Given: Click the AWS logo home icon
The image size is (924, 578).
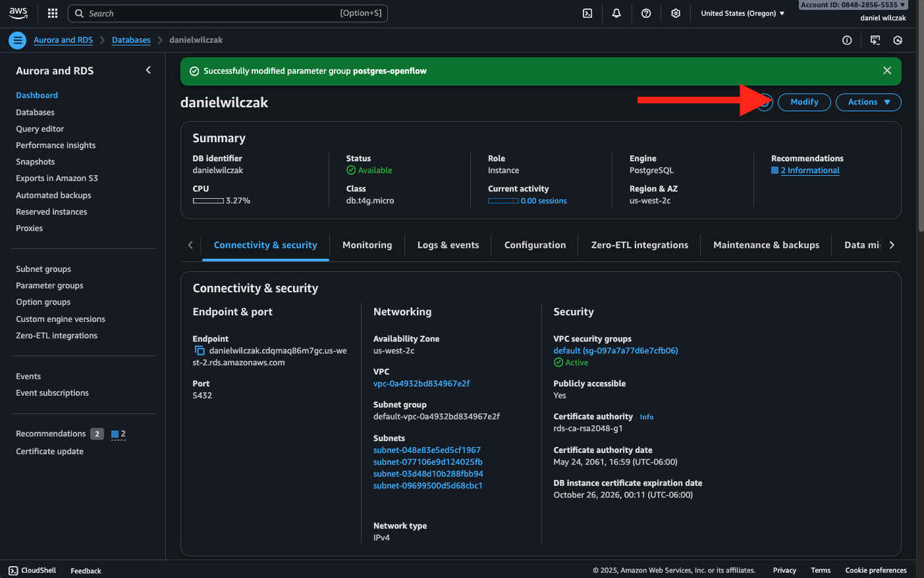Looking at the screenshot, I should 18,13.
